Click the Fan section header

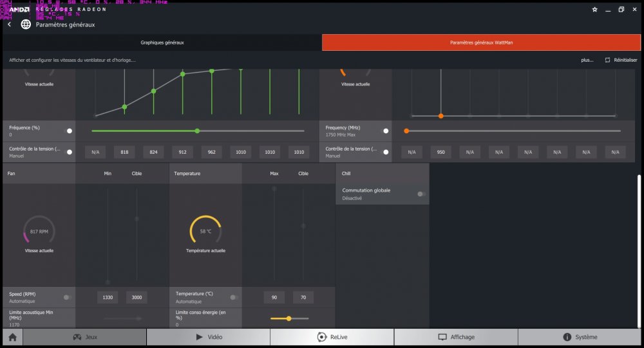39,174
